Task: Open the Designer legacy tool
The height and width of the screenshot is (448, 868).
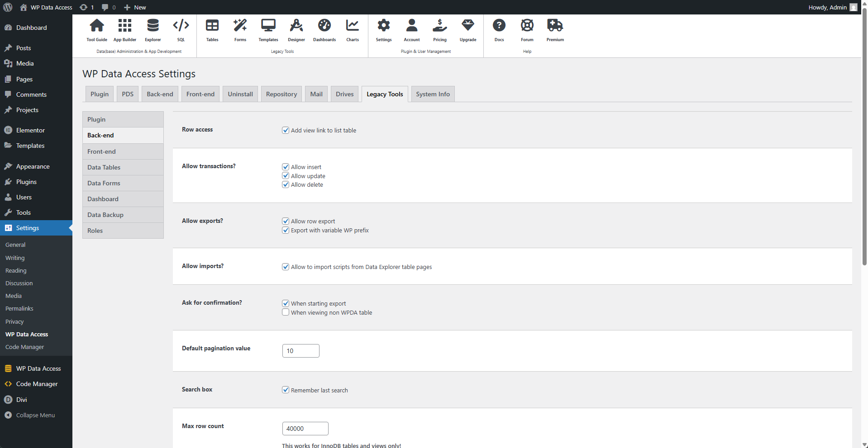Action: 296,29
